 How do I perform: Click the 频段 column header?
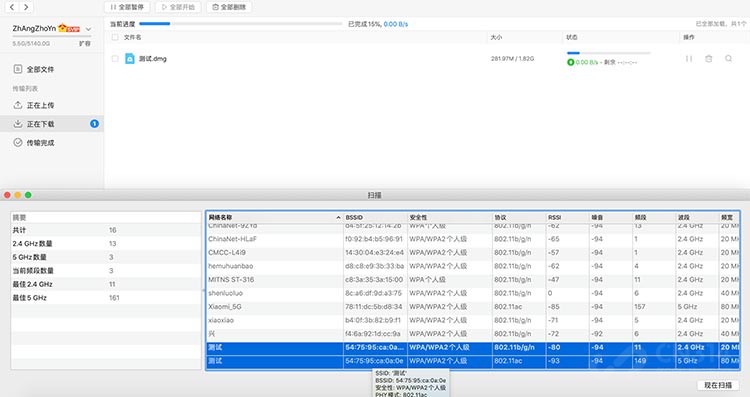[x=654, y=217]
